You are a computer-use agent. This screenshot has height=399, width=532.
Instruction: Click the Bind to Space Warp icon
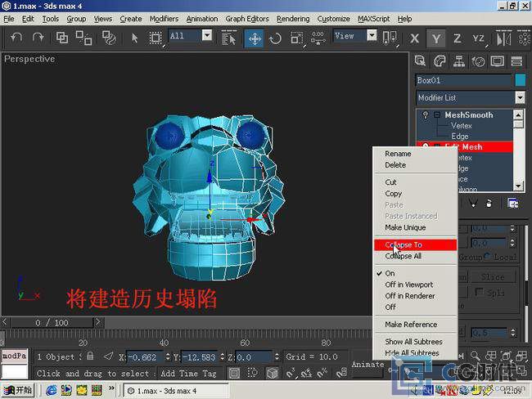[109, 38]
